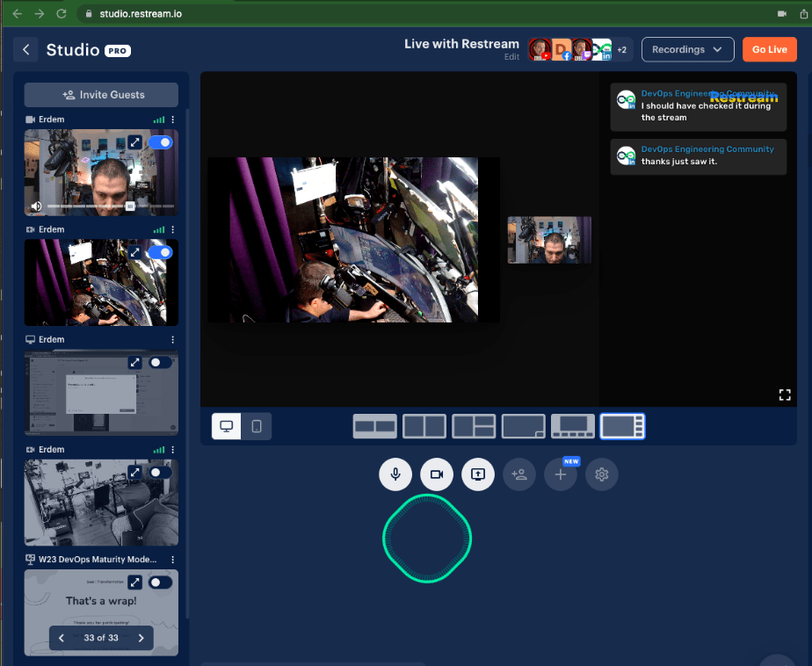This screenshot has width=812, height=666.
Task: Go back using the Studio back arrow
Action: tap(25, 50)
